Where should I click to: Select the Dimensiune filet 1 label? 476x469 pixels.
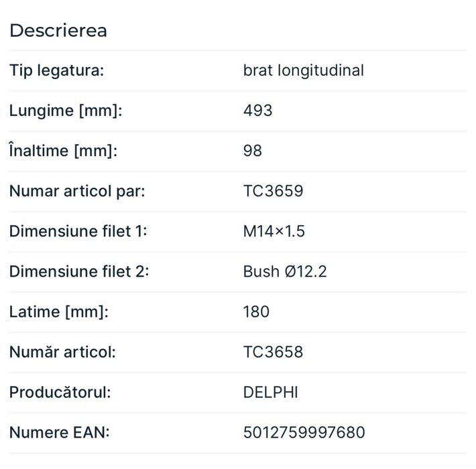(78, 231)
